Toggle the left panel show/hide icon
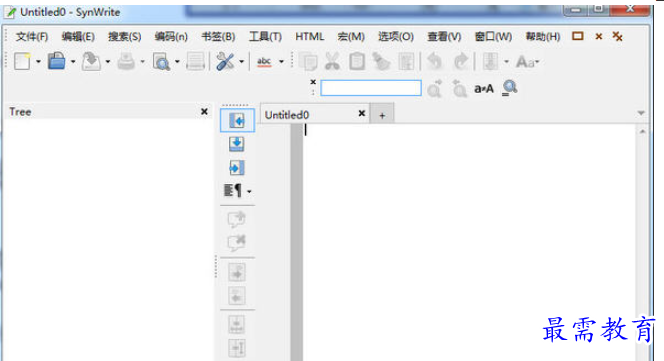 coord(237,121)
